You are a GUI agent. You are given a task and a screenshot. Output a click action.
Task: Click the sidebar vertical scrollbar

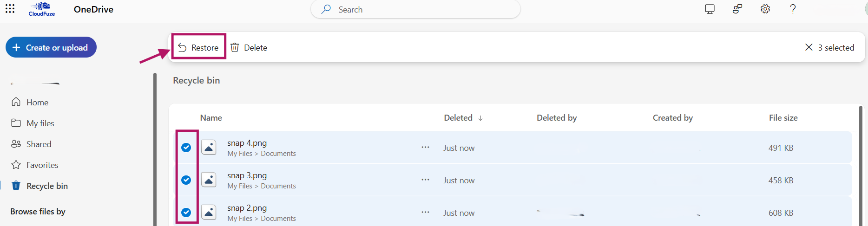[x=155, y=149]
